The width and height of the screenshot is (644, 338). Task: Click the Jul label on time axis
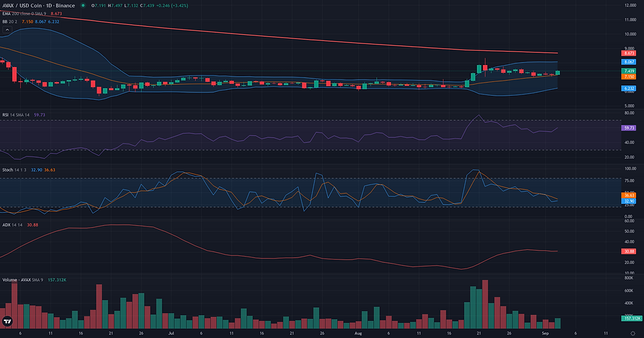(172, 333)
